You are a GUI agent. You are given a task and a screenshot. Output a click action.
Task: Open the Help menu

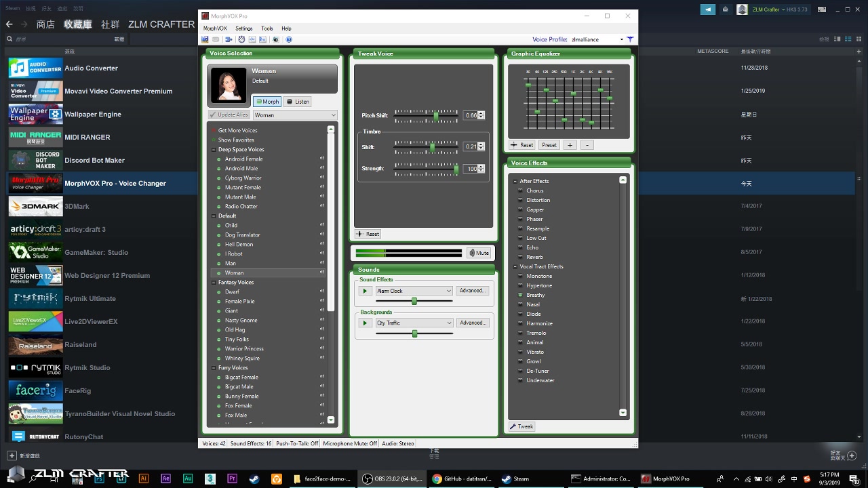(286, 28)
